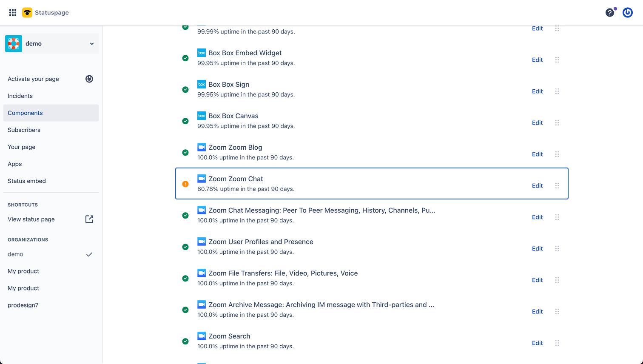Switch to the prodesign7 organization
This screenshot has width=643, height=364.
51,305
